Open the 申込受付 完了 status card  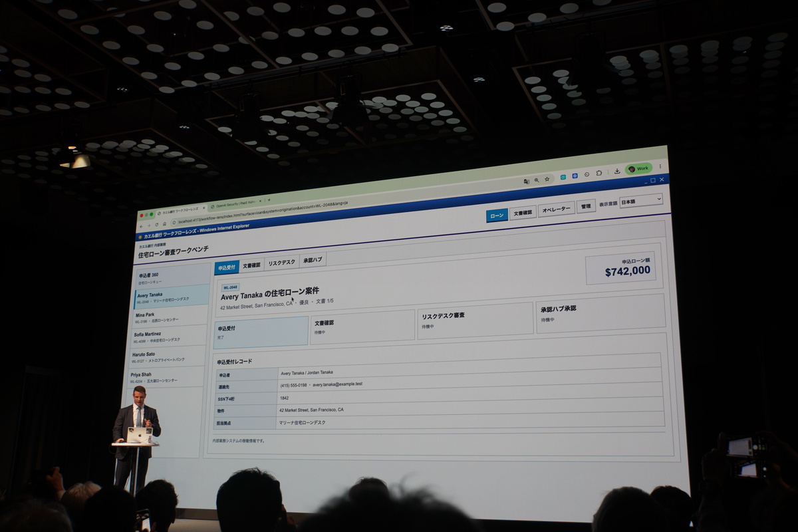(x=261, y=332)
